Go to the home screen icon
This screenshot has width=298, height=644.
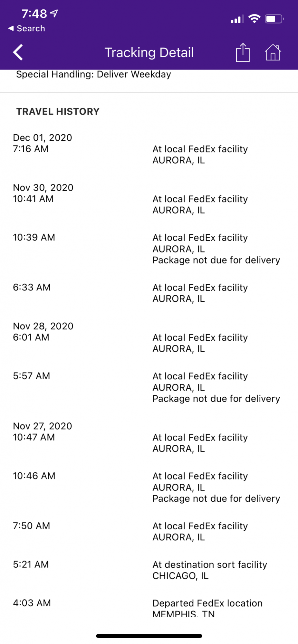(273, 52)
